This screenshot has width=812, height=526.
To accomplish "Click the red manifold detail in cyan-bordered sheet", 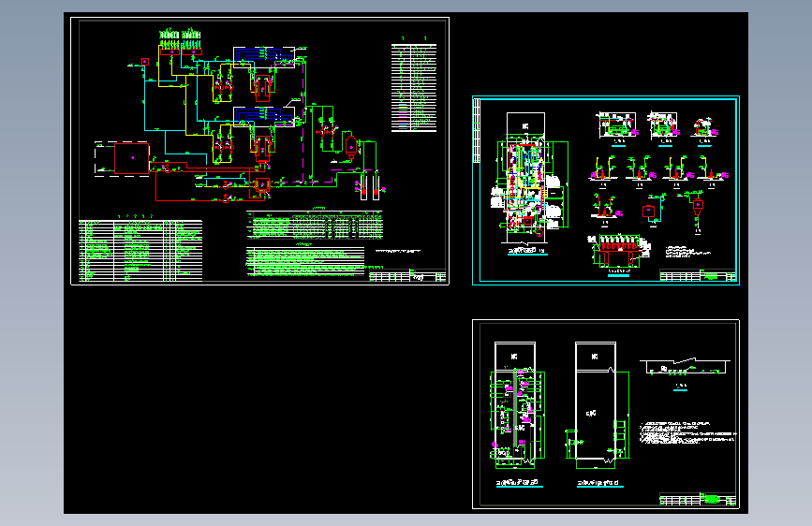I will pos(618,251).
